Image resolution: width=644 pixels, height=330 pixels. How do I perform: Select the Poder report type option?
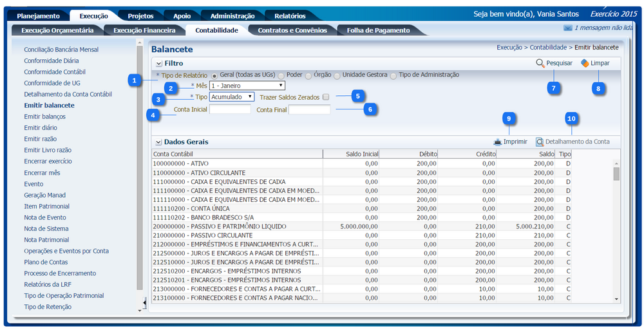(x=281, y=75)
